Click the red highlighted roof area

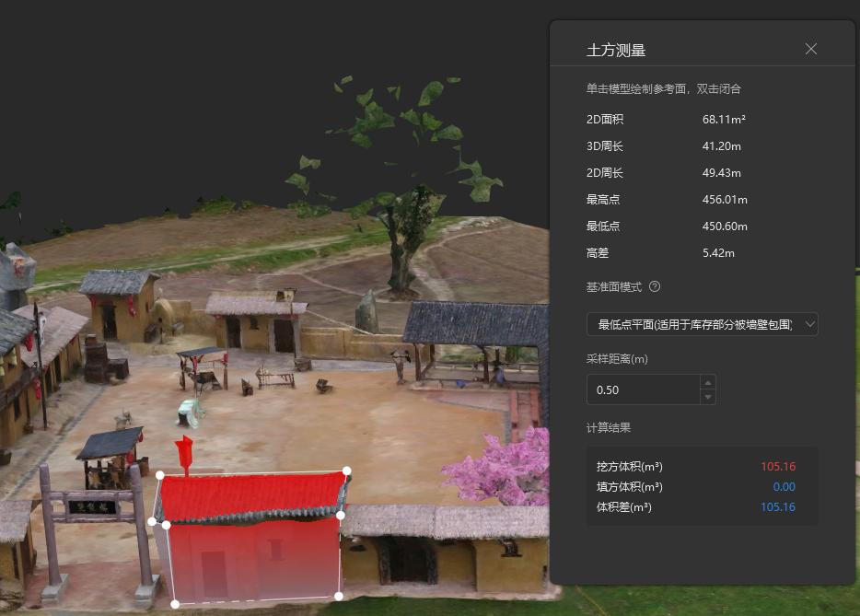tap(252, 496)
